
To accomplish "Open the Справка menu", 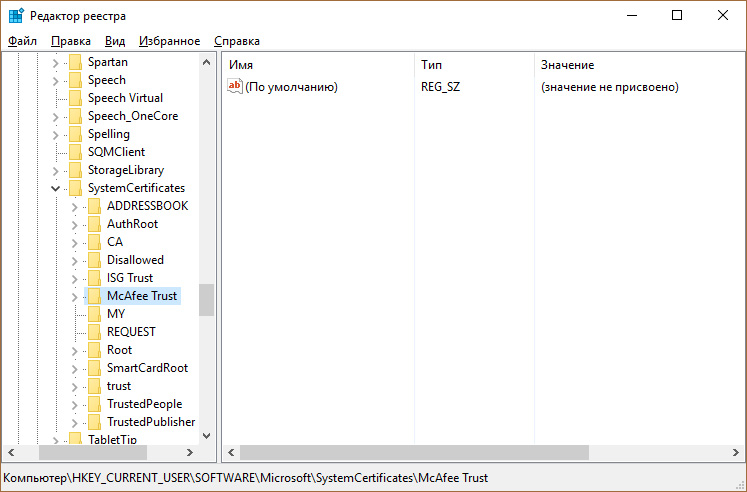I will 237,41.
